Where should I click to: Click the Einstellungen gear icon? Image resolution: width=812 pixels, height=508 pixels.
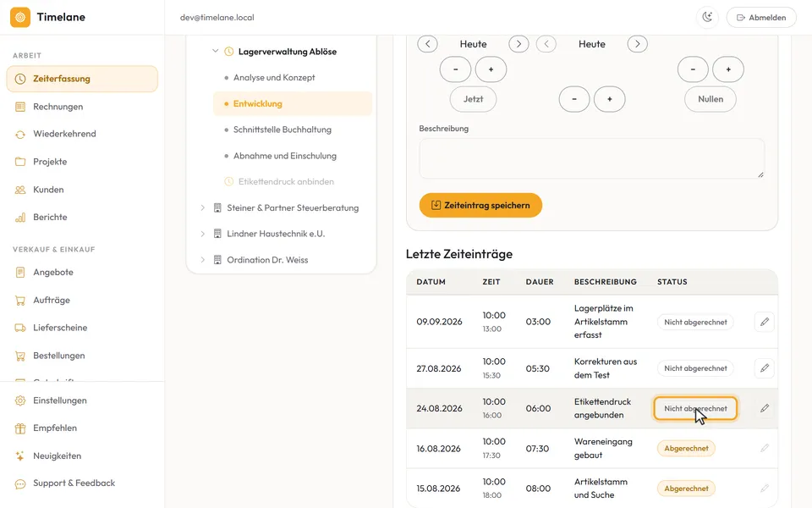[x=20, y=400]
